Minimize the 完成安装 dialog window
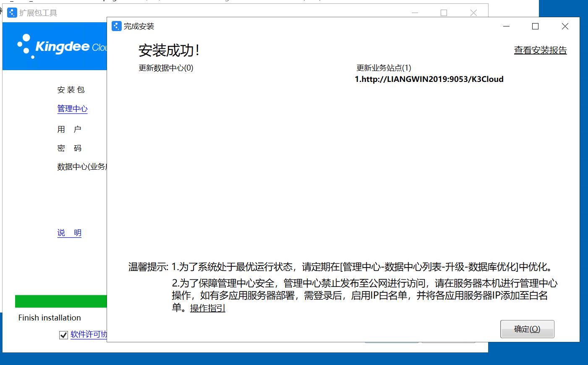Screen dimensions: 588x365 [x=506, y=26]
